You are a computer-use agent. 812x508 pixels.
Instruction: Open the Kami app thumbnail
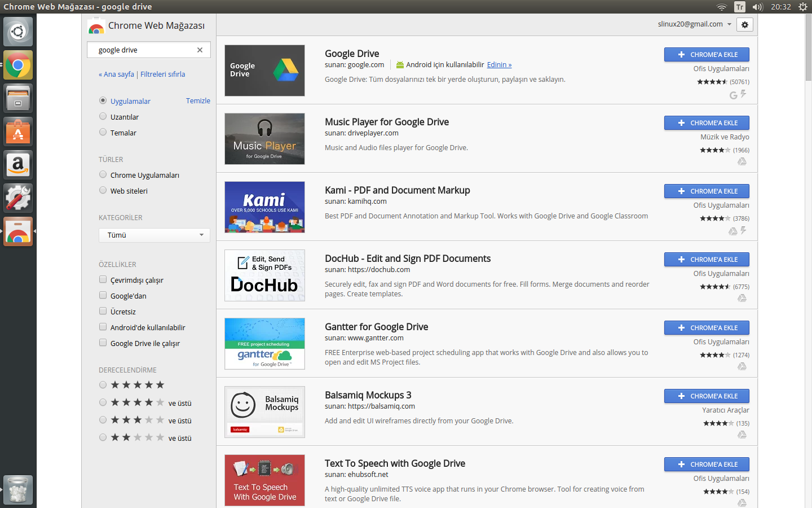tap(264, 207)
